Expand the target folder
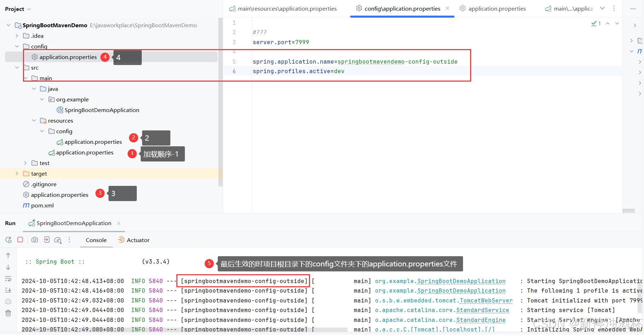644x335 pixels. (17, 174)
